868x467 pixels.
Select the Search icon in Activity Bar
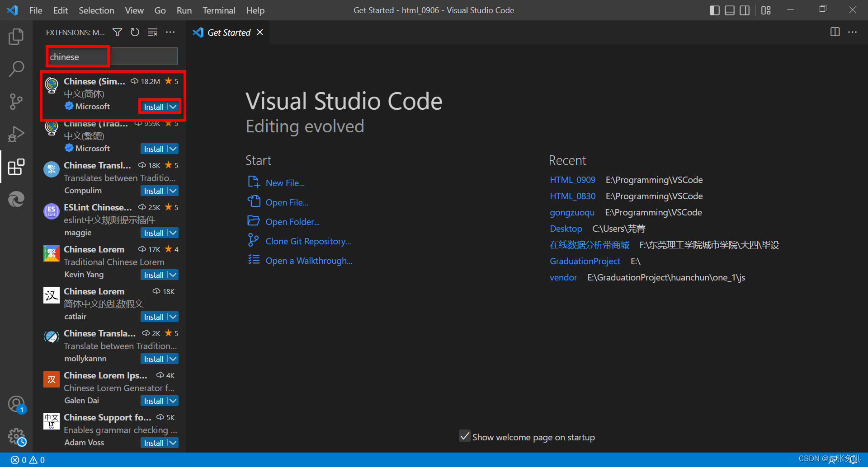pos(16,69)
